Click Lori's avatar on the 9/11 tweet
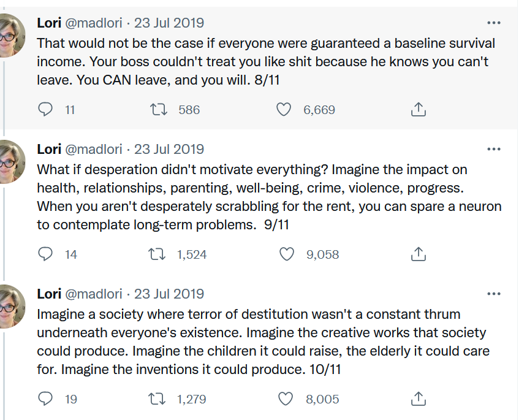Image resolution: width=527 pixels, height=420 pixels. point(11,162)
